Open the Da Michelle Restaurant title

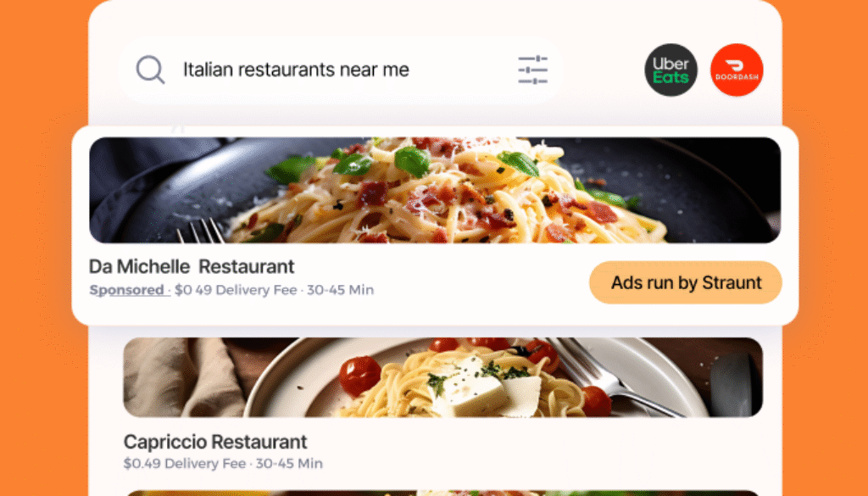tap(192, 266)
